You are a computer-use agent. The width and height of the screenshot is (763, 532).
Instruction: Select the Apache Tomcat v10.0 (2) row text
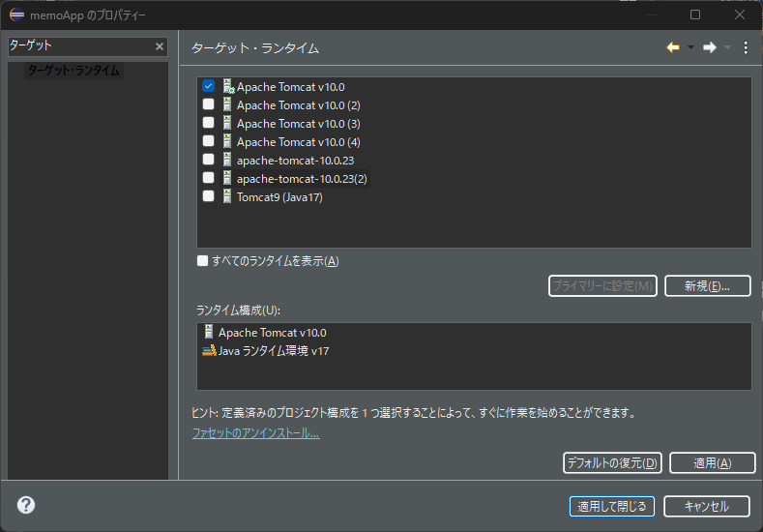coord(298,105)
